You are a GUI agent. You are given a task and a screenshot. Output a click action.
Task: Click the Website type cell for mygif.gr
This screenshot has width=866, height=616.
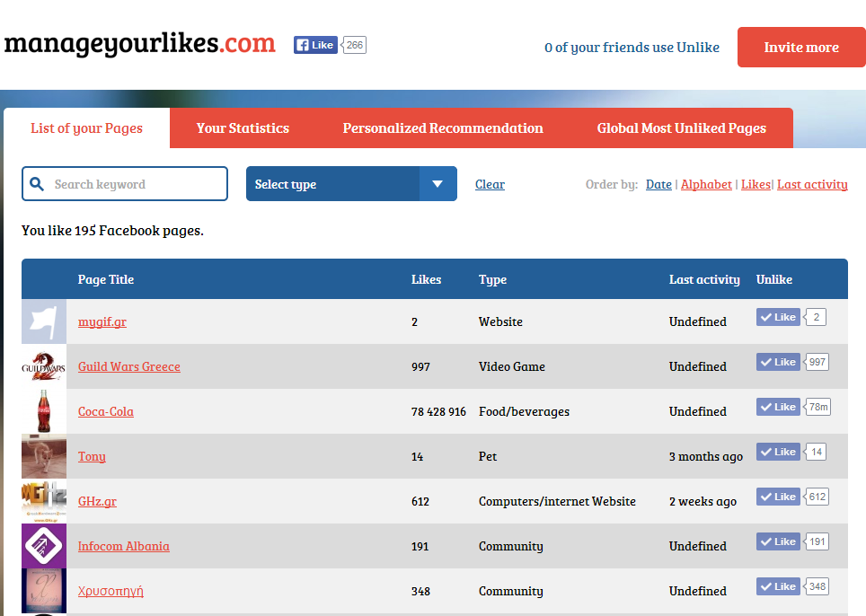click(x=500, y=321)
